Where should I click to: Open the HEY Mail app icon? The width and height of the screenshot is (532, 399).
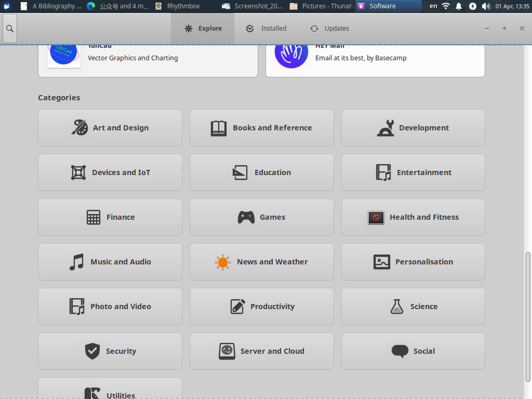click(x=292, y=54)
